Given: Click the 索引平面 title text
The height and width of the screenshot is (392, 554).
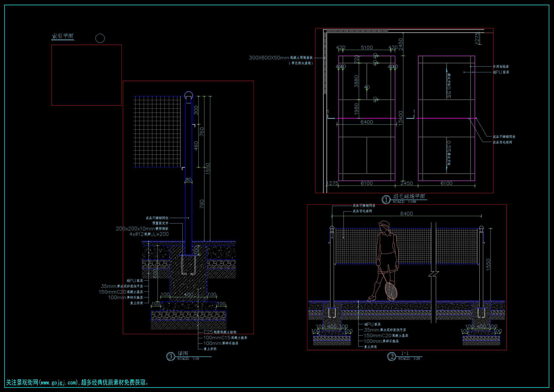Looking at the screenshot, I should (x=63, y=36).
